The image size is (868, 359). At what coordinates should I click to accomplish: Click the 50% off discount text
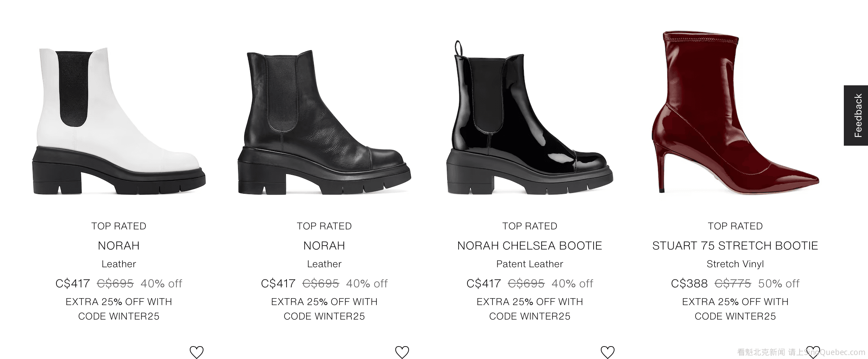coord(779,284)
